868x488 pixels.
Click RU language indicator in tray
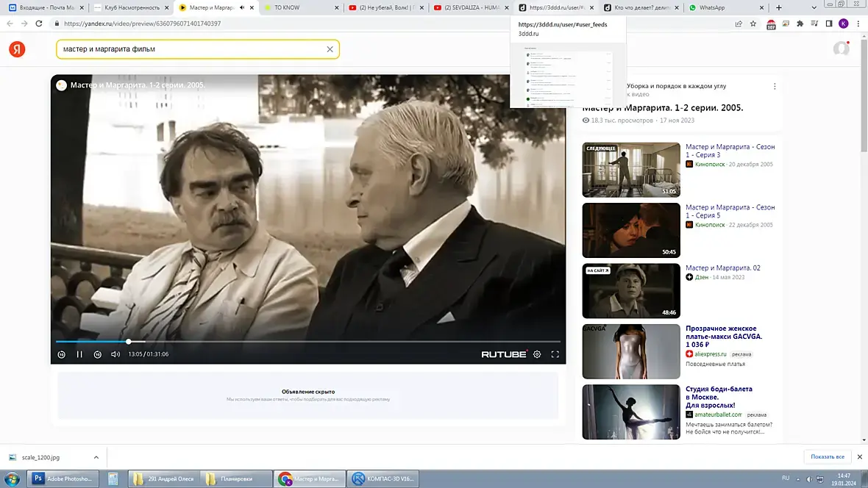786,478
